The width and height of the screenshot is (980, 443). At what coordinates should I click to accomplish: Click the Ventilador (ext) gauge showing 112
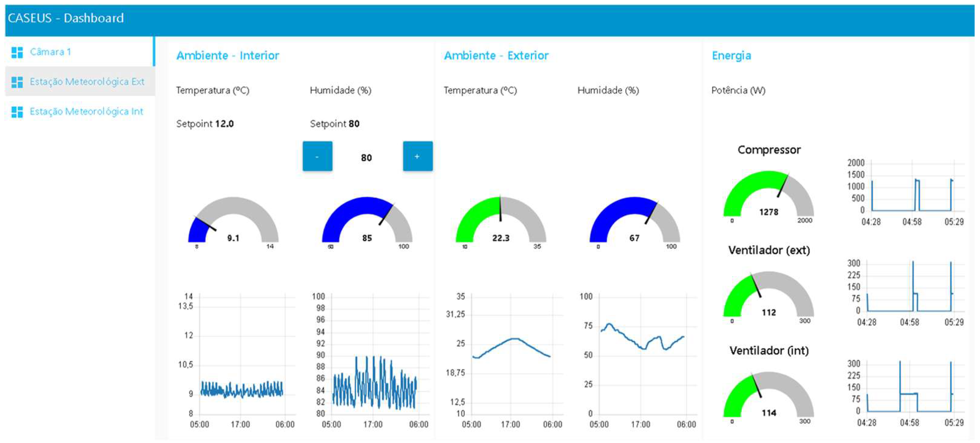pos(768,297)
